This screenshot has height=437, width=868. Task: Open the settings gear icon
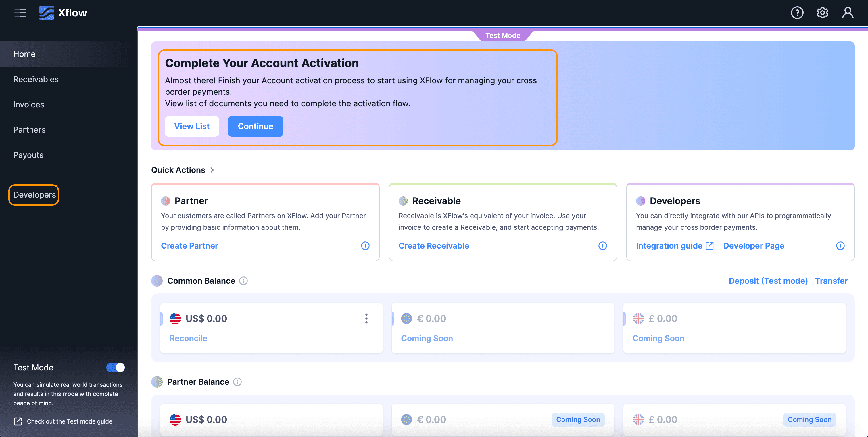click(x=822, y=13)
